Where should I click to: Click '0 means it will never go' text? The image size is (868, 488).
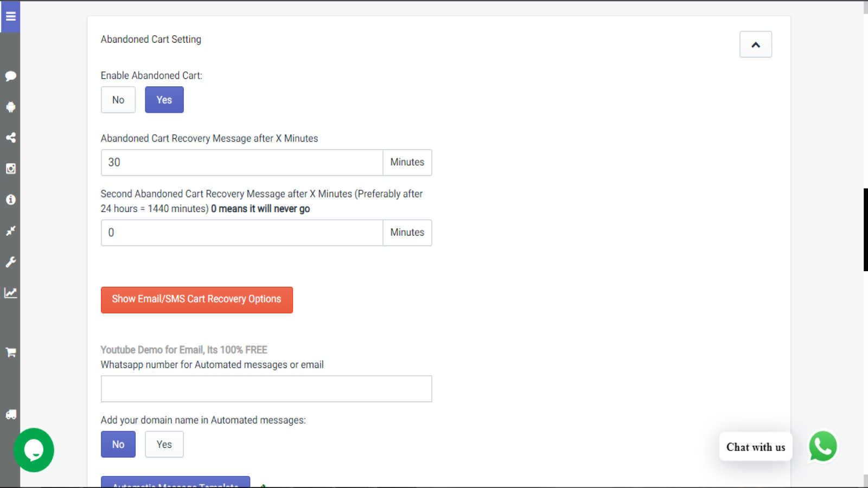click(260, 209)
